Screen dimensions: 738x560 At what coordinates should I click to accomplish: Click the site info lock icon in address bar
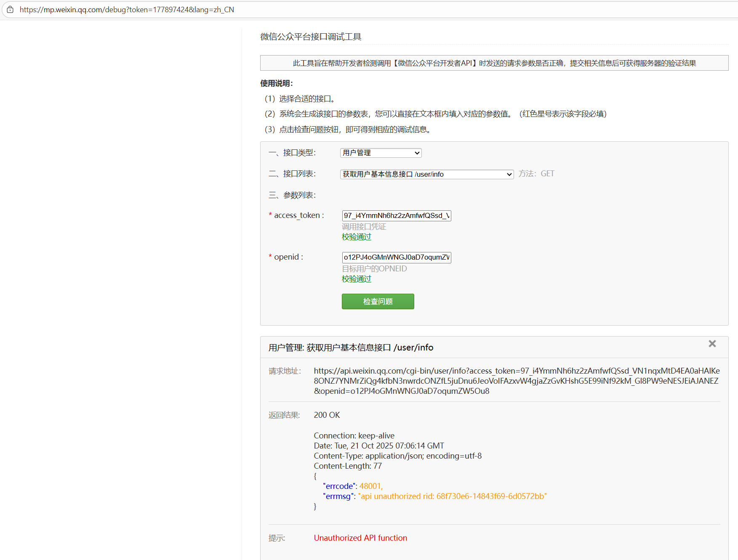pos(10,9)
